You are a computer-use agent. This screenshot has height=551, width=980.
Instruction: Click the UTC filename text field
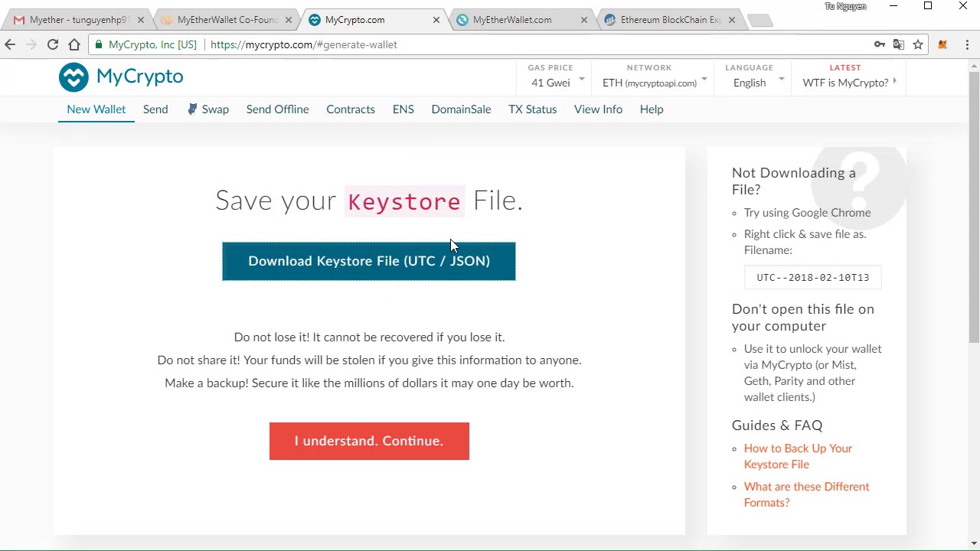pos(812,278)
